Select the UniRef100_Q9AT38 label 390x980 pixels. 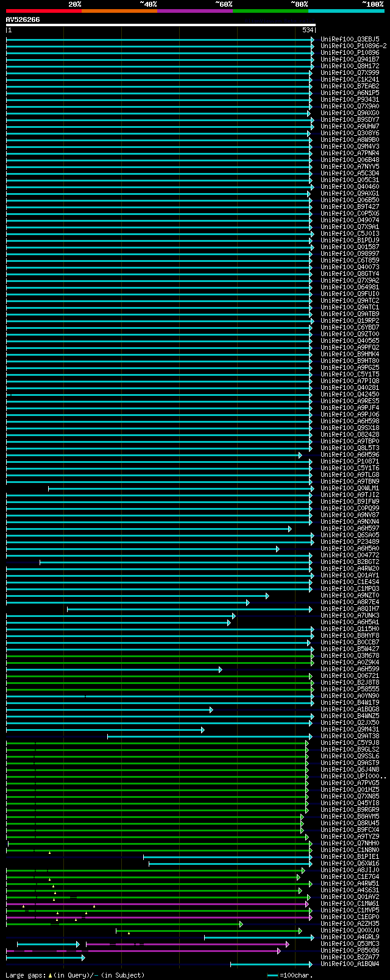tap(350, 736)
